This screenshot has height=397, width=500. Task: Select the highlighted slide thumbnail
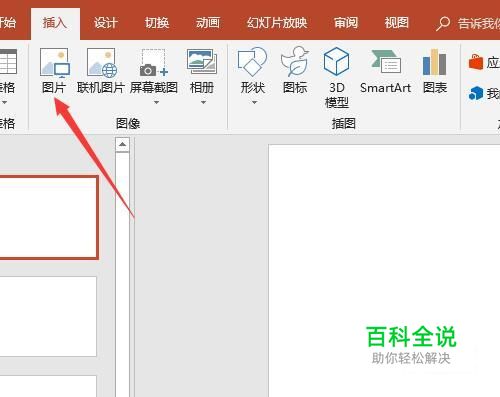[x=49, y=218]
